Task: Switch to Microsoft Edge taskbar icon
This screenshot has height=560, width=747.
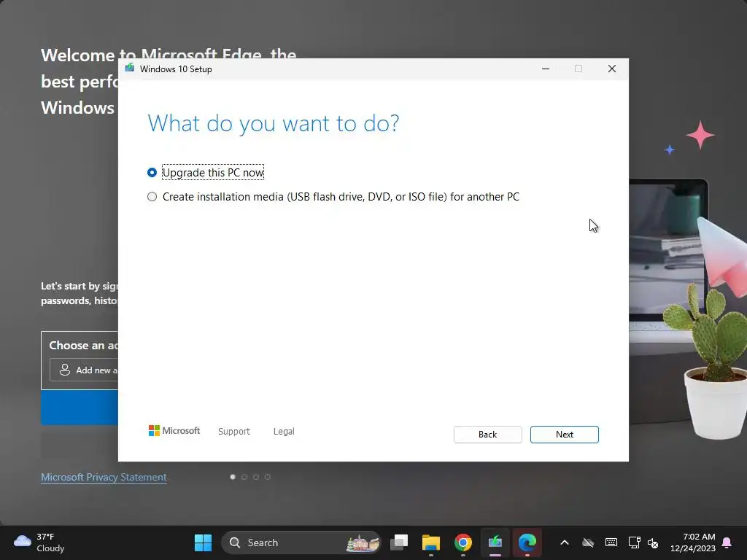Action: (527, 542)
